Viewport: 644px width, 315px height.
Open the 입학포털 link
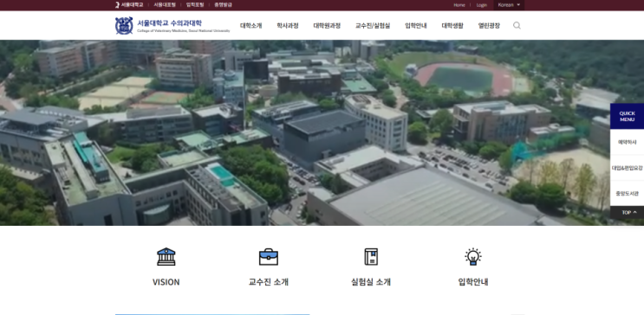[x=194, y=5]
